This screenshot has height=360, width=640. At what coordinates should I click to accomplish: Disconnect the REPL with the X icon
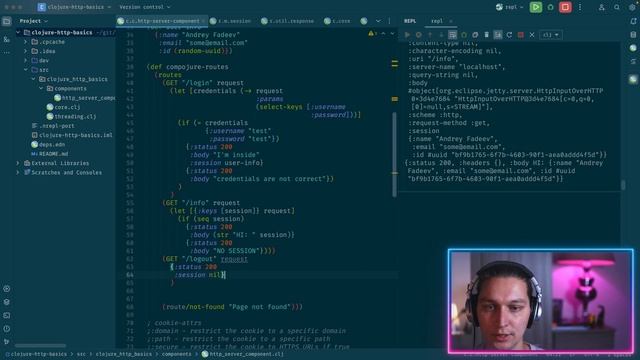coord(532,35)
